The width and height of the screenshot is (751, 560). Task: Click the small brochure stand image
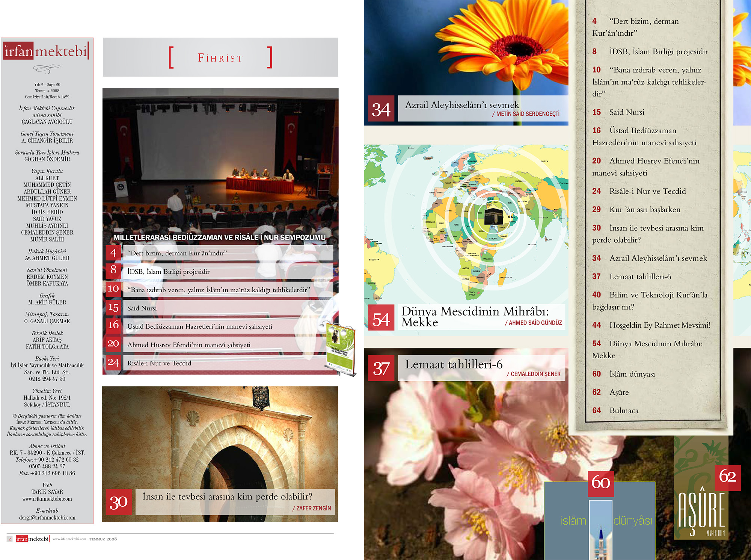[x=340, y=349]
